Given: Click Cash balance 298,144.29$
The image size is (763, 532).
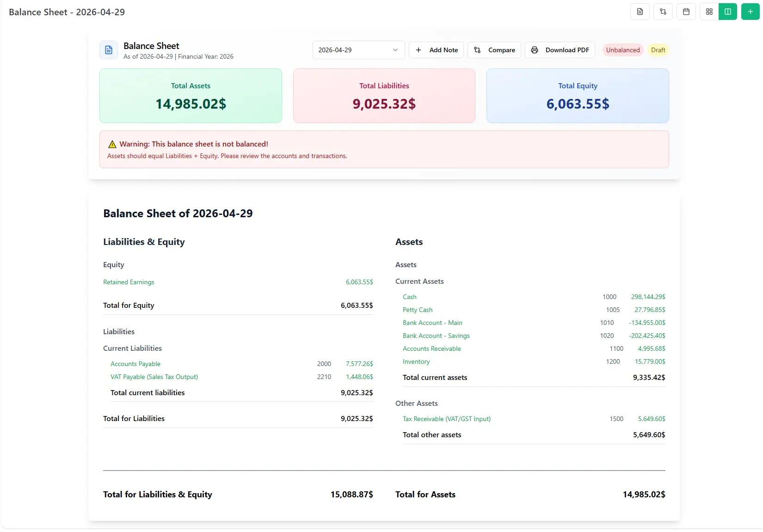Looking at the screenshot, I should coord(648,297).
